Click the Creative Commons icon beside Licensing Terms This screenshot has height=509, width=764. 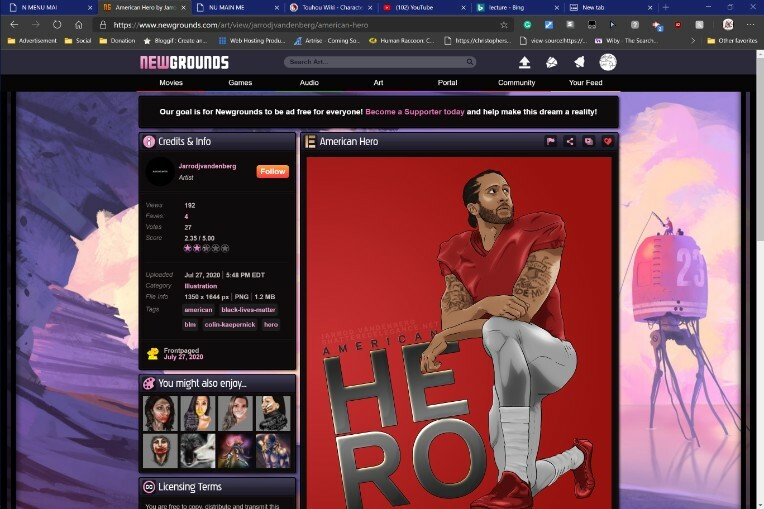pyautogui.click(x=149, y=487)
